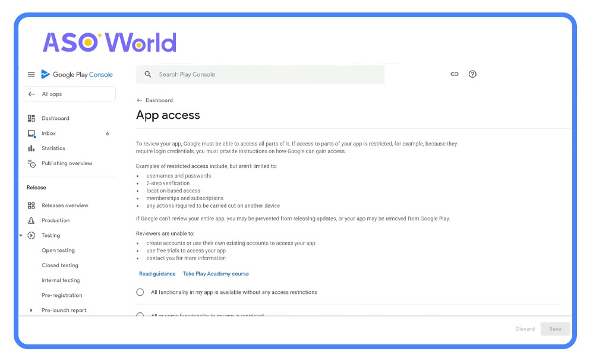Screen dimensions: 593x364
Task: Follow the Take Play Academy course link
Action: (x=216, y=274)
